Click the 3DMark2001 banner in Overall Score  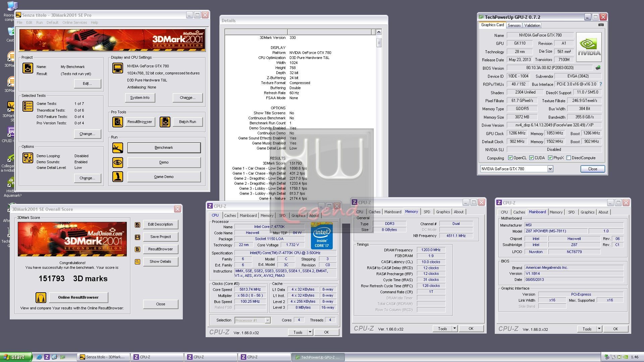click(72, 239)
